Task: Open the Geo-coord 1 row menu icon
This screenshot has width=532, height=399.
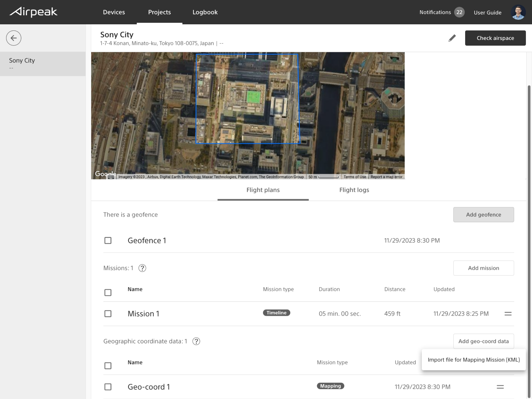Action: point(500,387)
